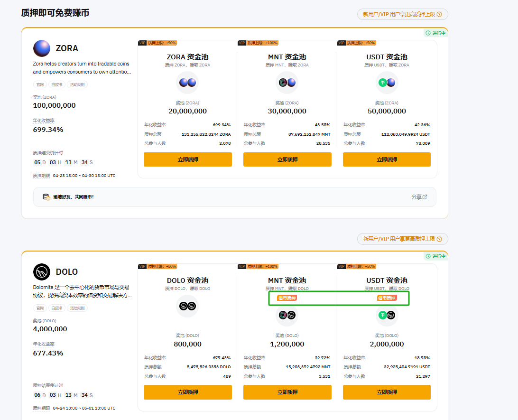Stake now in ZORA's MNT 资金池
This screenshot has height=420, width=518.
coord(287,159)
